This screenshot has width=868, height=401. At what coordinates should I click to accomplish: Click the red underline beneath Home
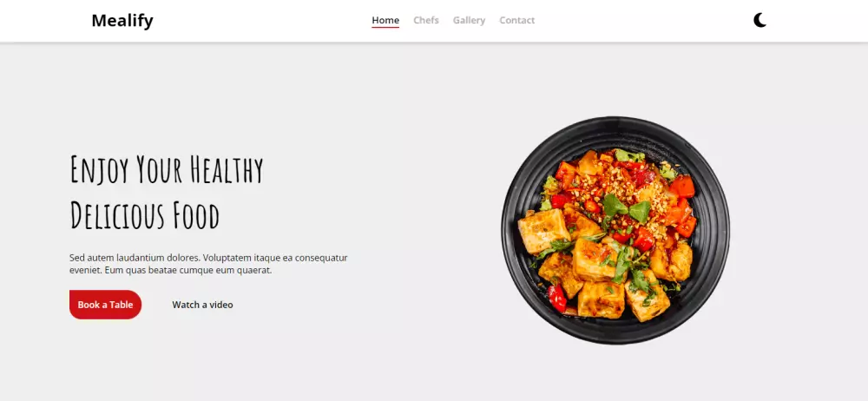pos(385,27)
